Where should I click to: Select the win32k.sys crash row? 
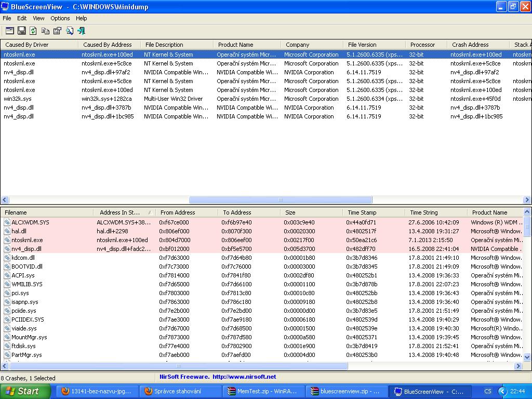tap(265, 99)
